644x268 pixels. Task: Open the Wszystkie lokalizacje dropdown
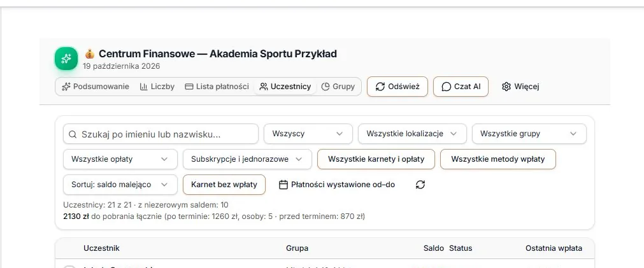[x=412, y=134]
